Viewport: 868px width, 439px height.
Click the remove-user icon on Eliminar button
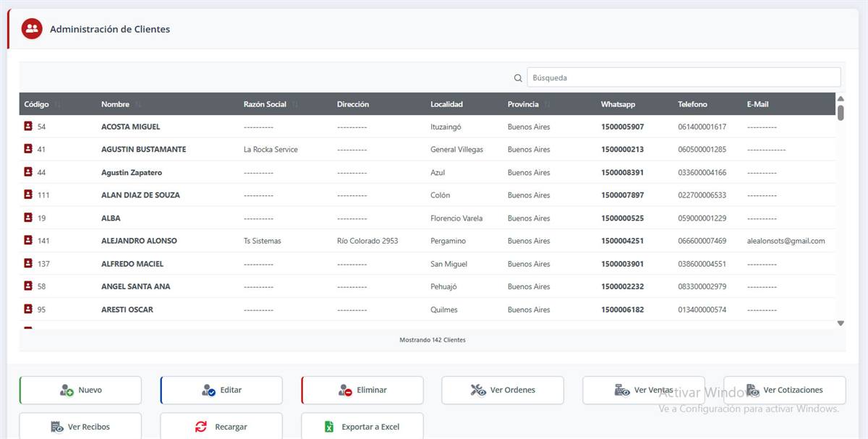(x=345, y=391)
